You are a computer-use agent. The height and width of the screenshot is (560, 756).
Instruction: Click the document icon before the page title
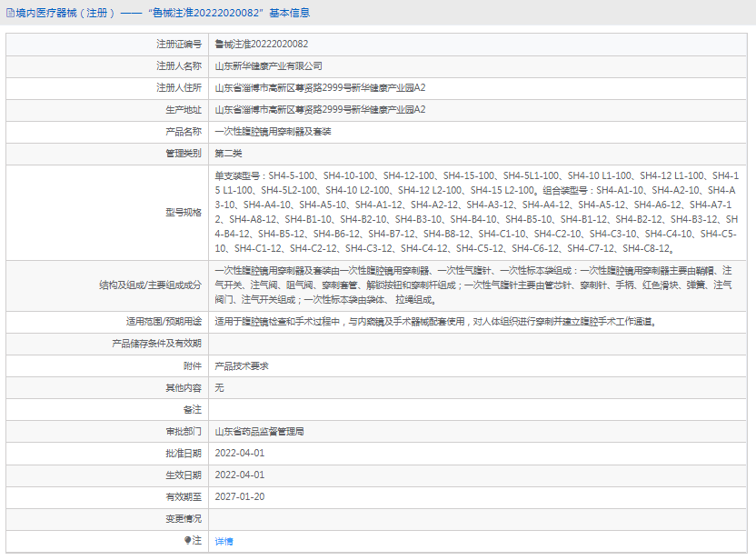click(x=10, y=13)
